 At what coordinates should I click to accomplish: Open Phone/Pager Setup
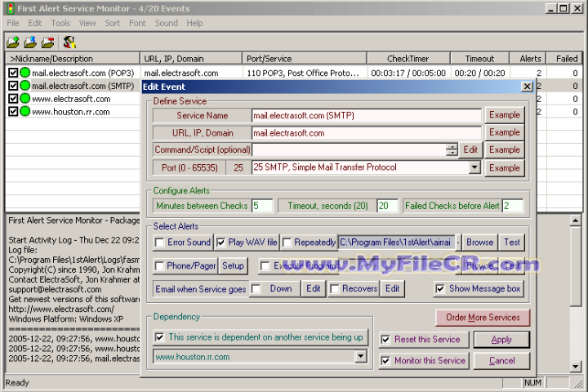(233, 266)
